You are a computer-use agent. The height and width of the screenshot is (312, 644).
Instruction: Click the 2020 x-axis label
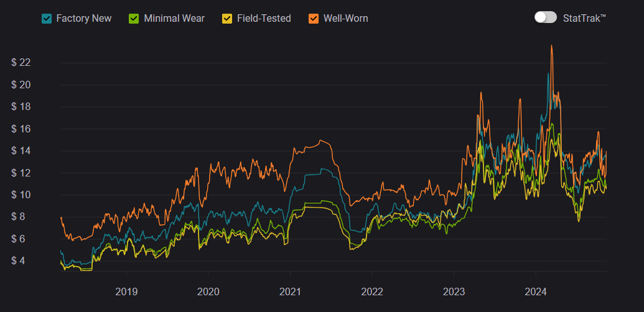(x=208, y=291)
